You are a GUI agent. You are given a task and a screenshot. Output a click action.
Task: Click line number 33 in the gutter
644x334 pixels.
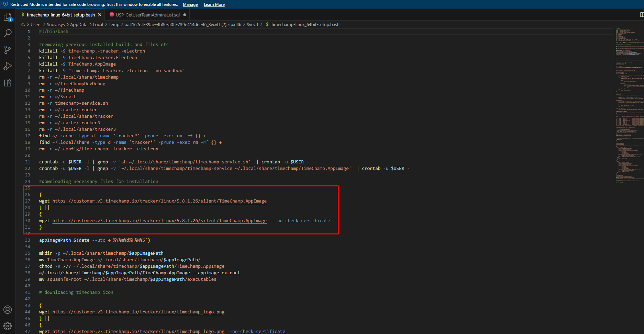27,240
